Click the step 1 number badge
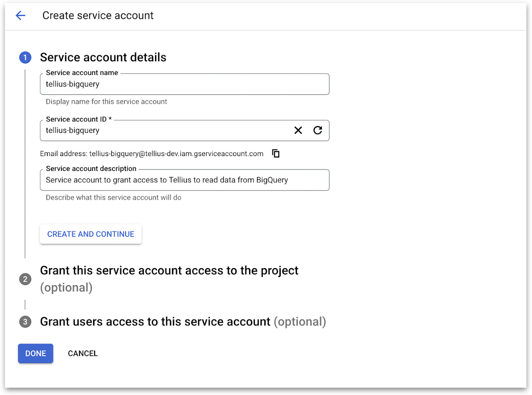 tap(25, 58)
